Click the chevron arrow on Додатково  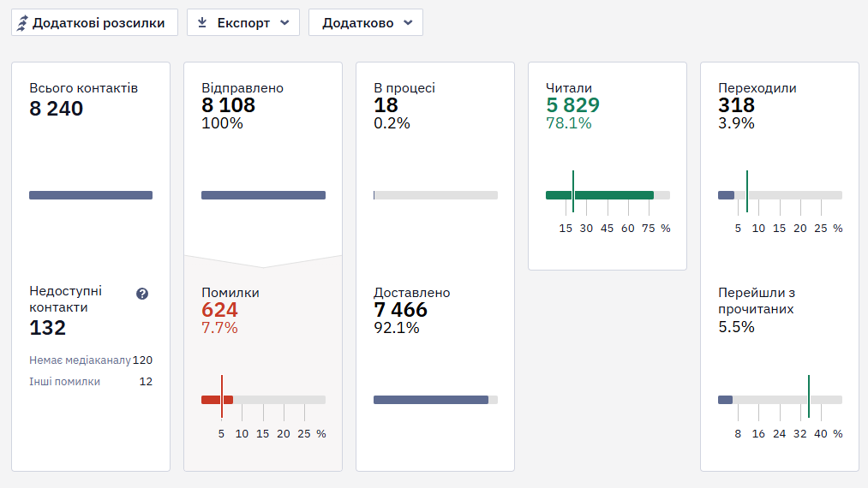[408, 22]
